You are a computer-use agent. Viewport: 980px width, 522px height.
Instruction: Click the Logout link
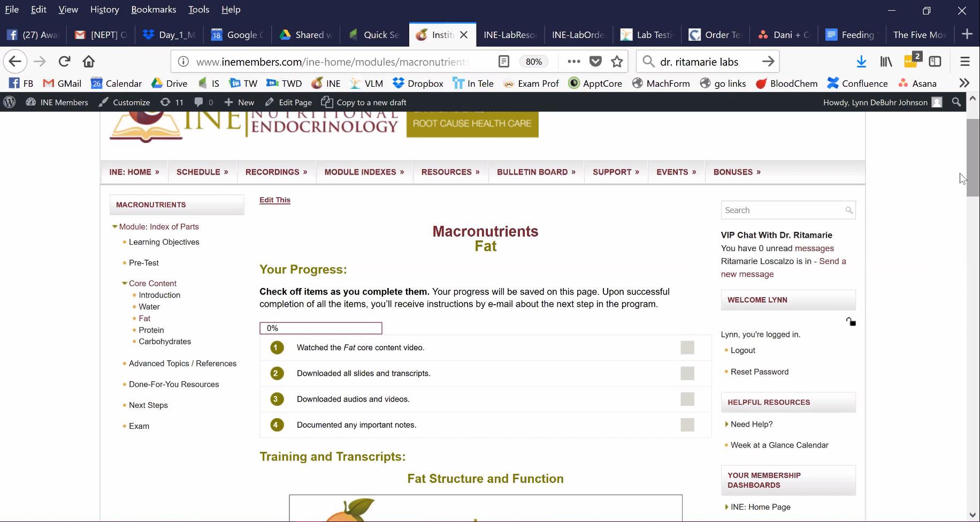click(x=742, y=350)
